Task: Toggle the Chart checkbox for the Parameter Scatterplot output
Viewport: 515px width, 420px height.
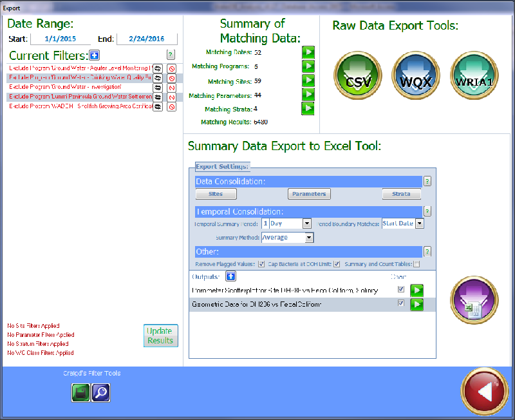Action: [400, 289]
